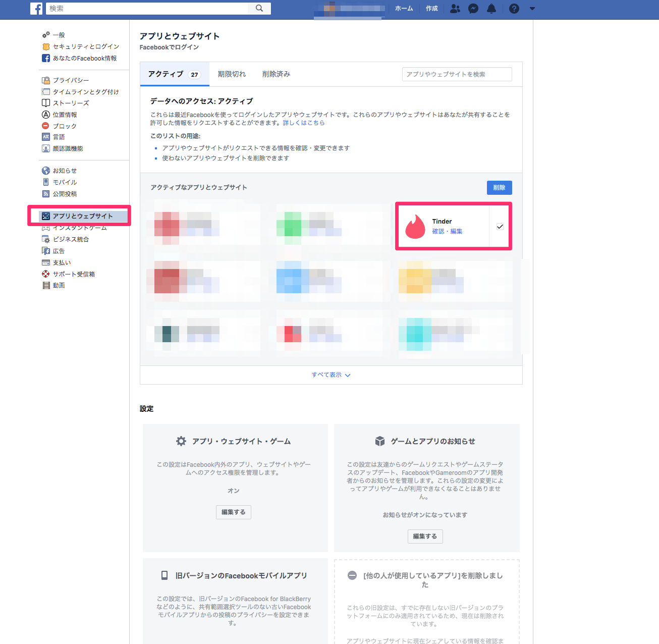Click the gear icon beside アプリ・ウェブサイト・ゲーム
Image resolution: width=659 pixels, height=644 pixels.
(x=181, y=441)
